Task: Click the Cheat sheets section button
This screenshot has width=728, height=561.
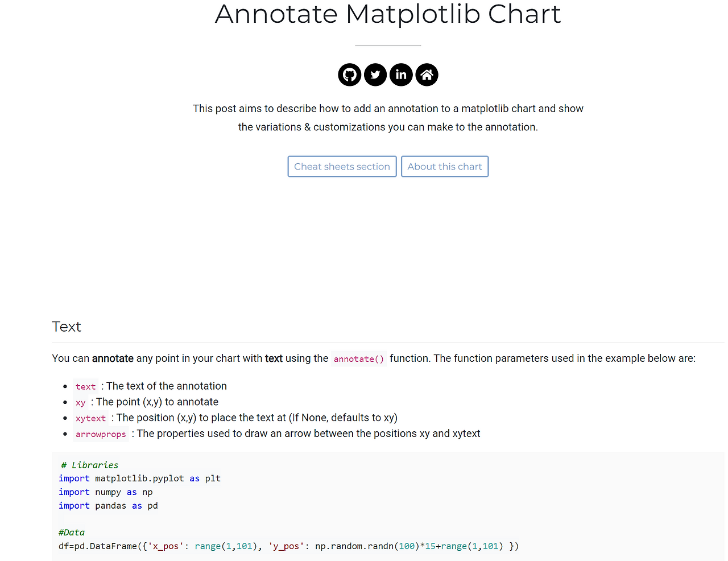Action: (342, 167)
